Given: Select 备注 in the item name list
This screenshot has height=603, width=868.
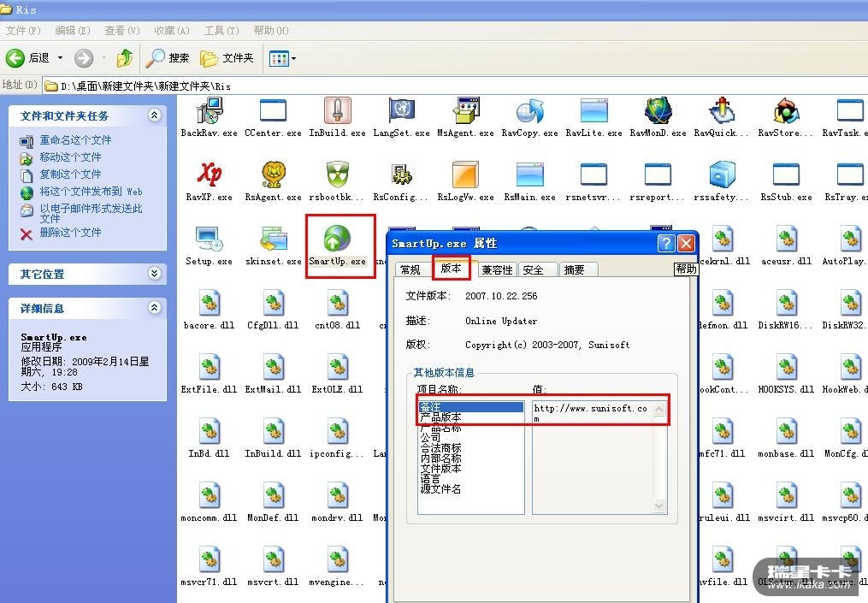Looking at the screenshot, I should [x=470, y=407].
